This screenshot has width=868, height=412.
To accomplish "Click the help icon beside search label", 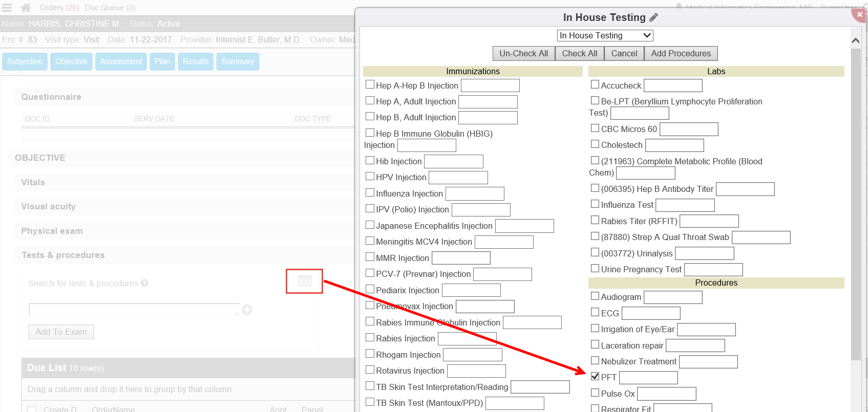I will tap(144, 283).
